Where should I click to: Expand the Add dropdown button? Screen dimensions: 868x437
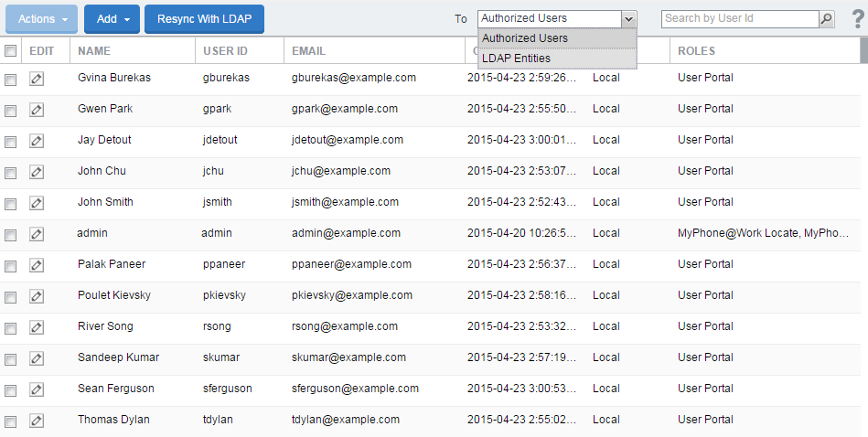coord(112,19)
